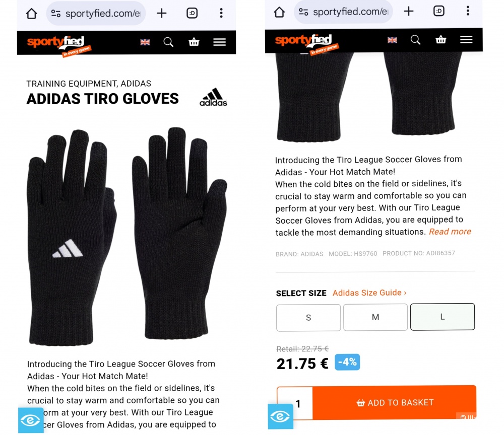
Task: Select size M
Action: [x=375, y=317]
